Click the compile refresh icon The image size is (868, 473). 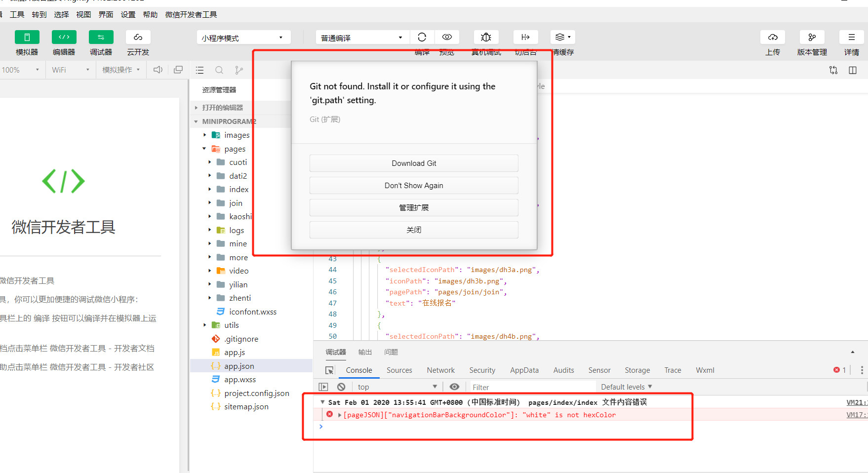pos(422,37)
